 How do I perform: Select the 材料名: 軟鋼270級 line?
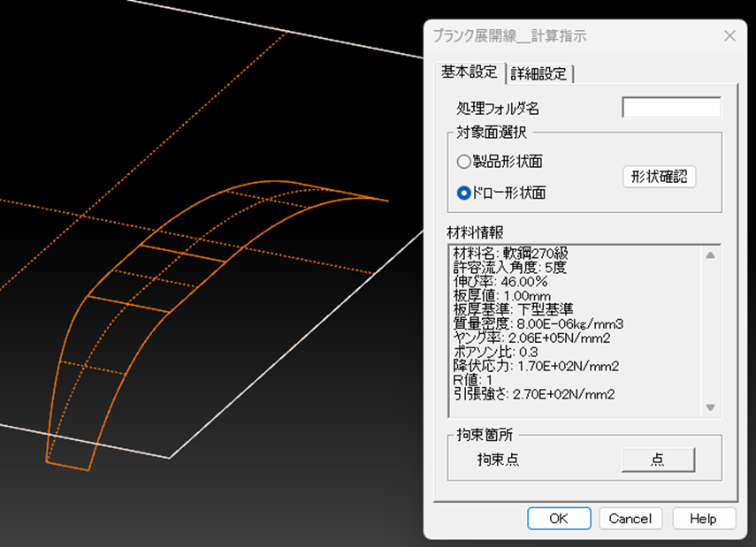pyautogui.click(x=510, y=253)
